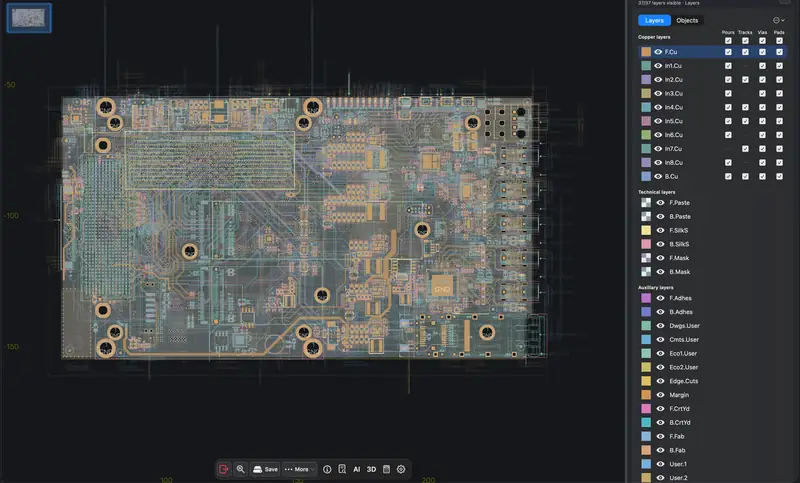800x483 pixels.
Task: Uncheck Pours for F.Cu layer
Action: [x=728, y=52]
